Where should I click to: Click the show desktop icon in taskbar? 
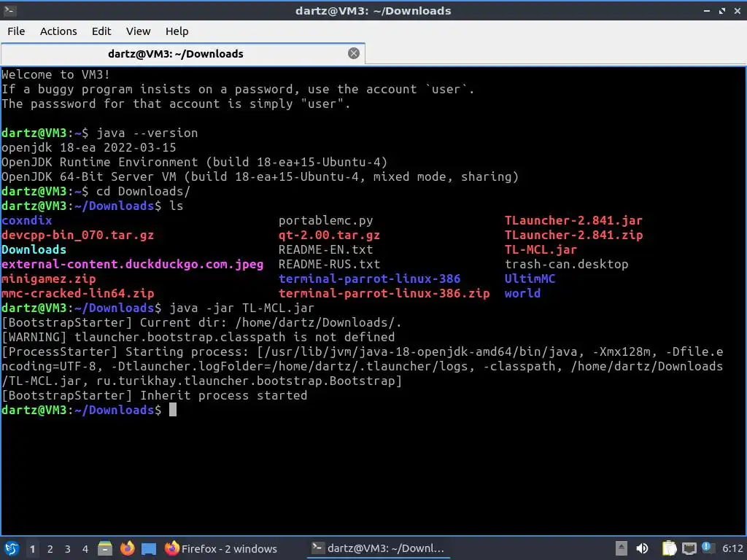pyautogui.click(x=149, y=549)
